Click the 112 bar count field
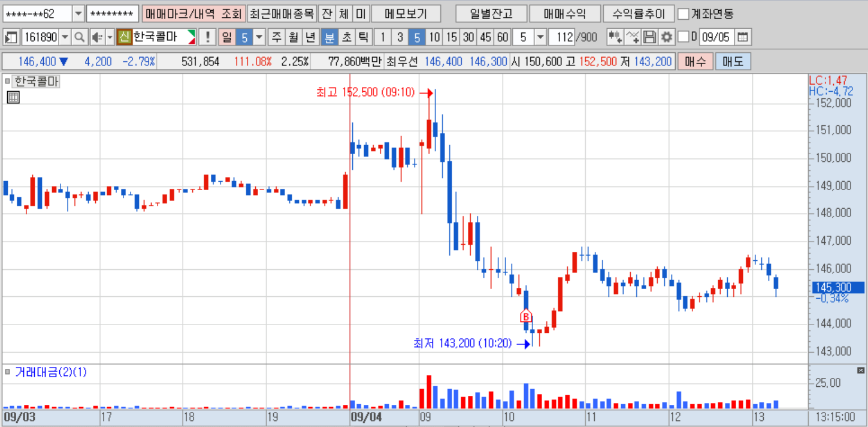The height and width of the screenshot is (427, 868). (561, 37)
